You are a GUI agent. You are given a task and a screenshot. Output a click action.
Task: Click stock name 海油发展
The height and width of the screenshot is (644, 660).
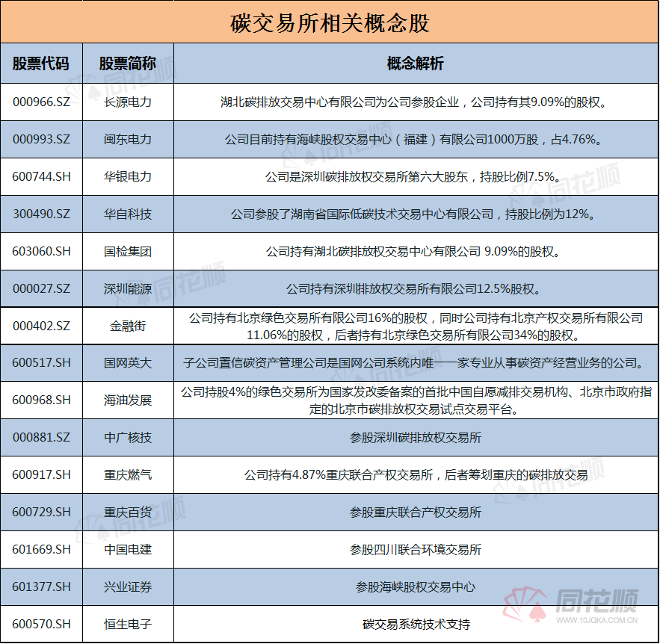[128, 400]
